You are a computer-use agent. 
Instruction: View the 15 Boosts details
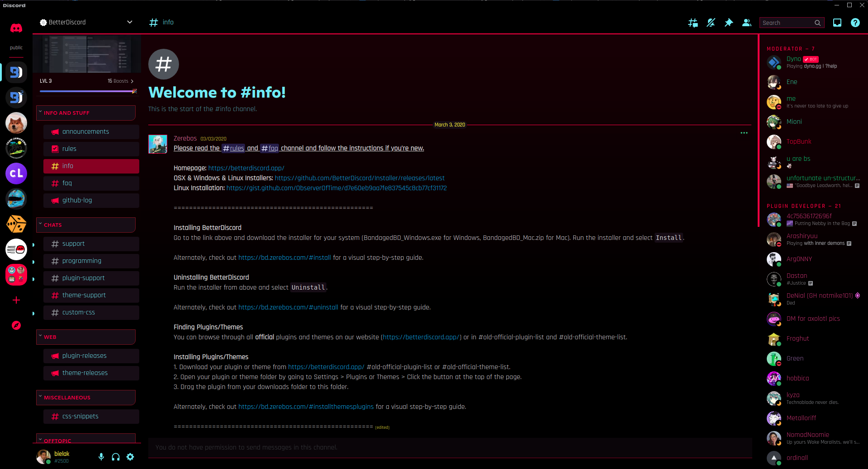[120, 81]
